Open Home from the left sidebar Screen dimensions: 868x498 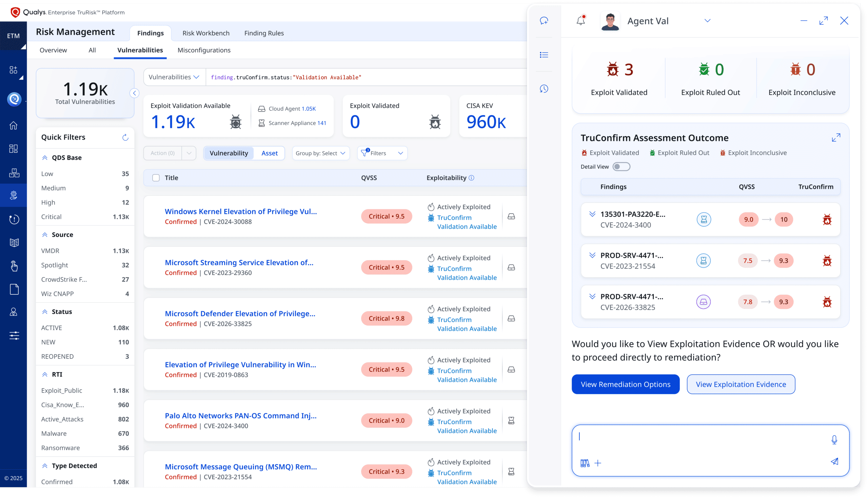click(x=13, y=126)
